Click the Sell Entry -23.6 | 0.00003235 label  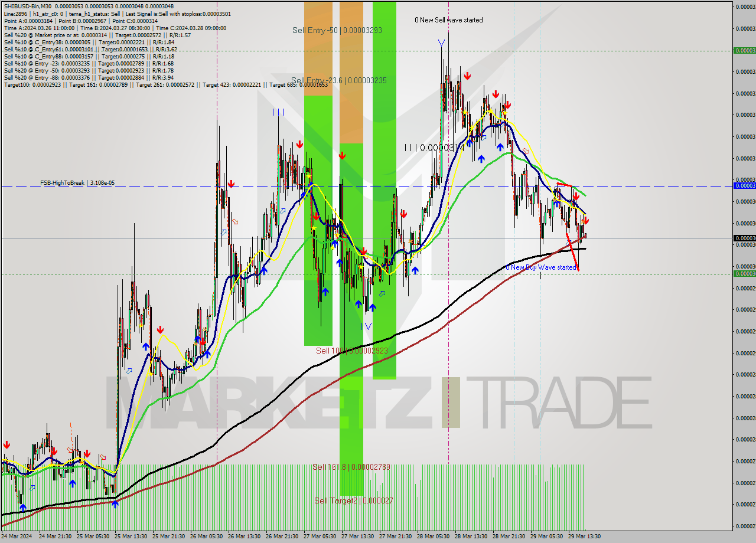(x=339, y=80)
